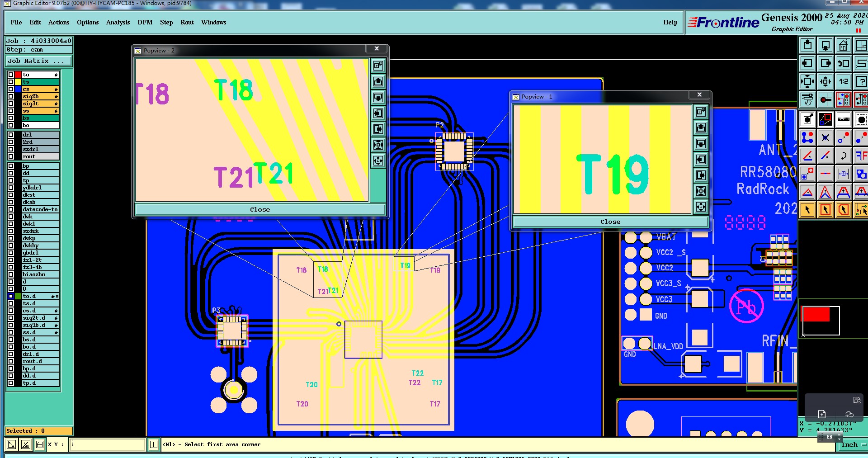The height and width of the screenshot is (458, 868).
Task: Select the zoom window tool with red and blue squares
Action: click(826, 119)
